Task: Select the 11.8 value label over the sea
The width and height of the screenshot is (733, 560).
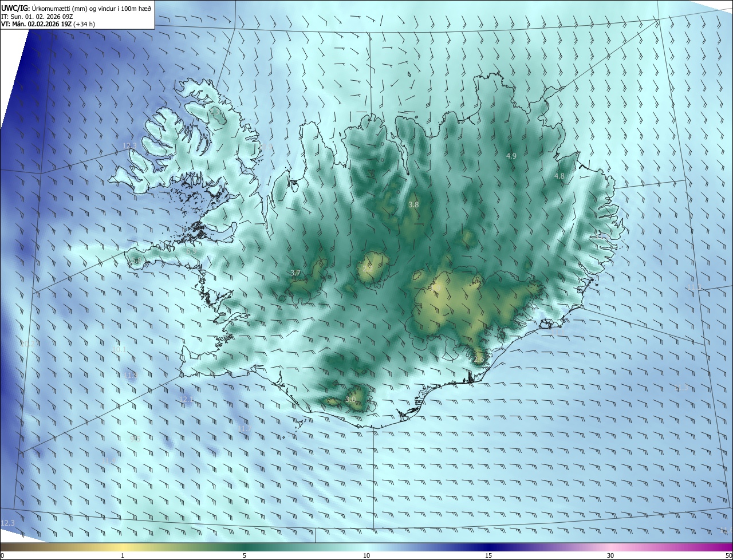Action: tap(131, 376)
